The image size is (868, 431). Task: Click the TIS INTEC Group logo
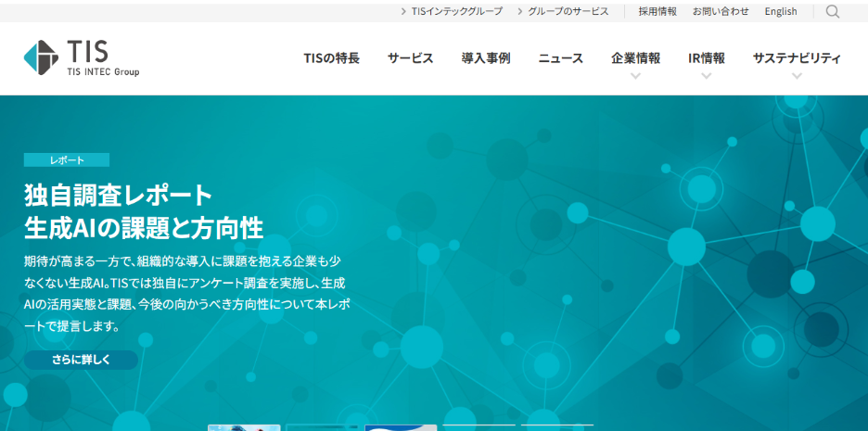pos(82,57)
